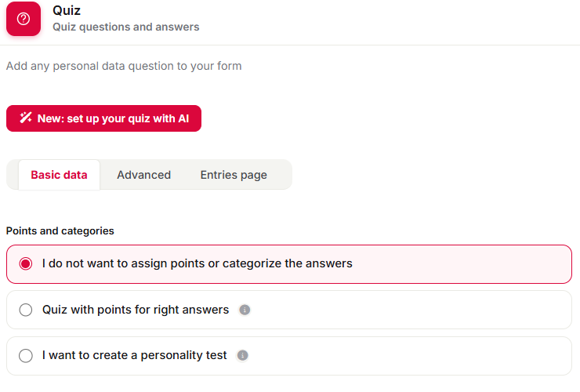
Task: Click the Quiz questions and answers subtitle
Action: click(125, 27)
